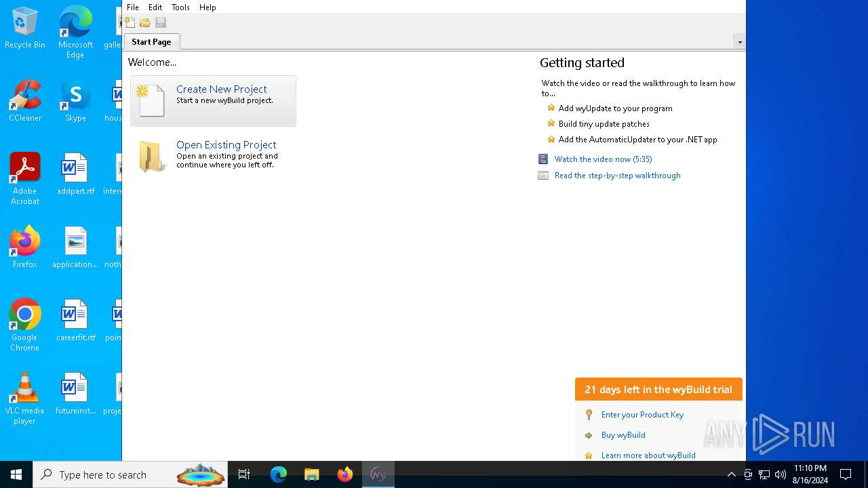The height and width of the screenshot is (488, 868).
Task: Click the Open Project folder toolbar icon
Action: 145,22
